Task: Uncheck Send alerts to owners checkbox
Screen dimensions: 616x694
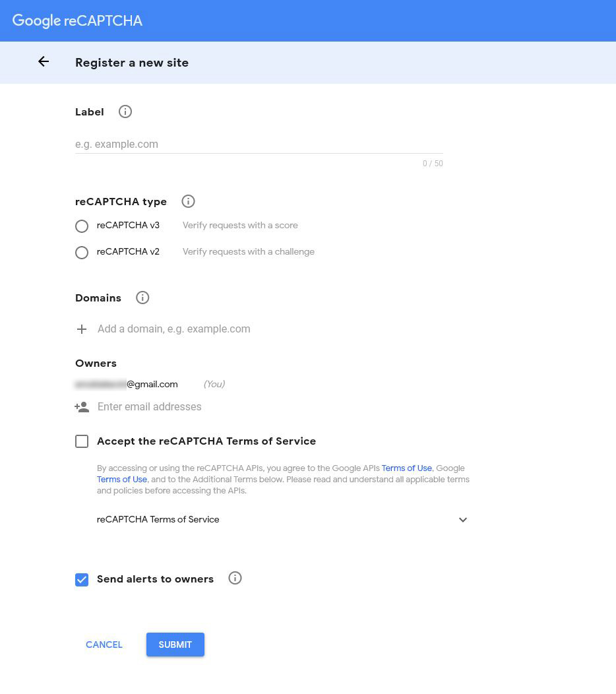Action: pyautogui.click(x=81, y=580)
